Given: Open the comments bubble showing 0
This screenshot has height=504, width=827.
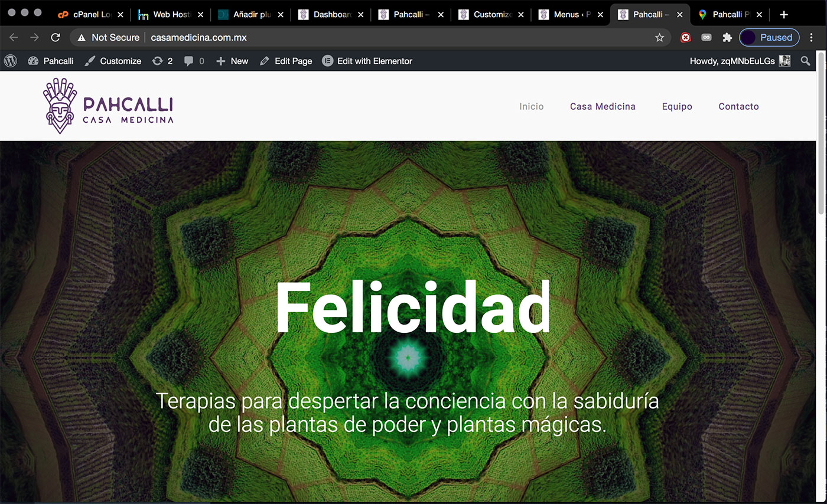Looking at the screenshot, I should tap(194, 61).
